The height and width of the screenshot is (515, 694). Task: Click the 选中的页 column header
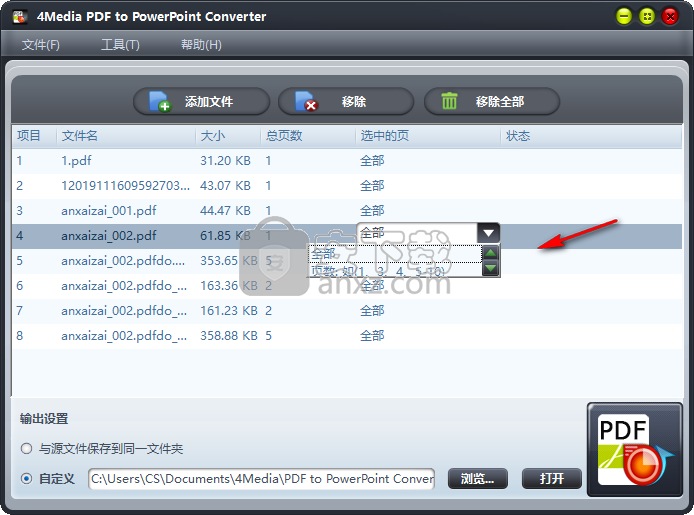pyautogui.click(x=428, y=136)
